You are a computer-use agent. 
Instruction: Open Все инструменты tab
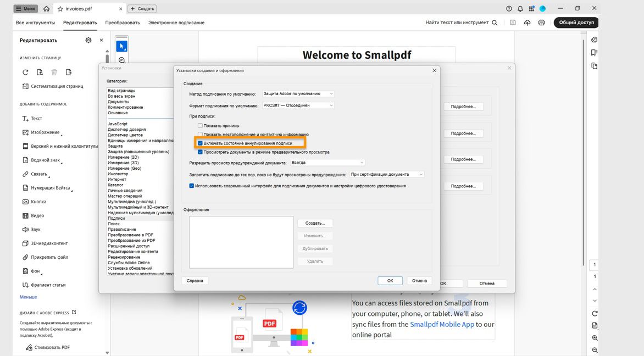[35, 23]
